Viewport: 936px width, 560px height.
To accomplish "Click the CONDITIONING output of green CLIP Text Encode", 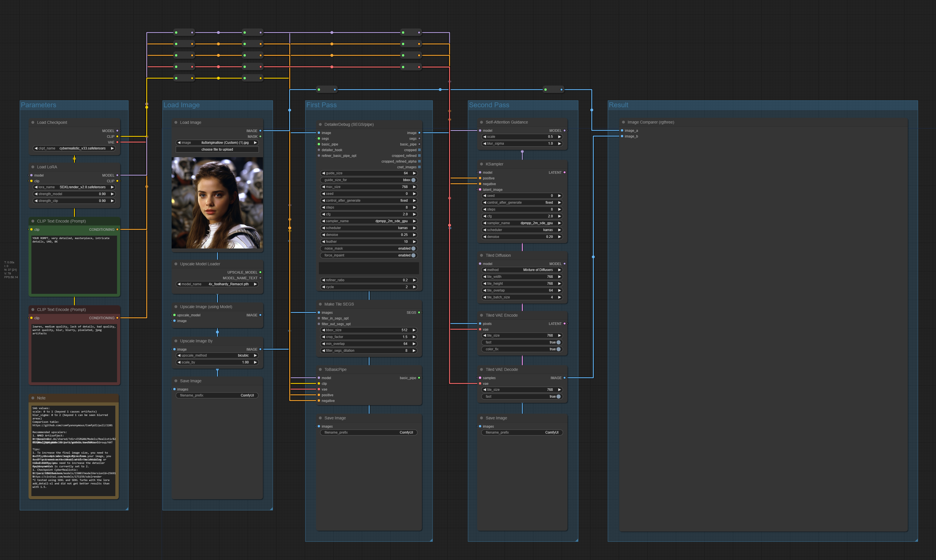I will 117,229.
